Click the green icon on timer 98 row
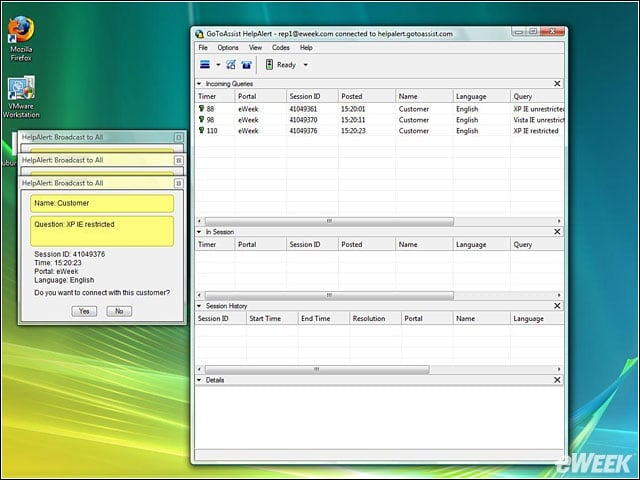 pyautogui.click(x=201, y=120)
